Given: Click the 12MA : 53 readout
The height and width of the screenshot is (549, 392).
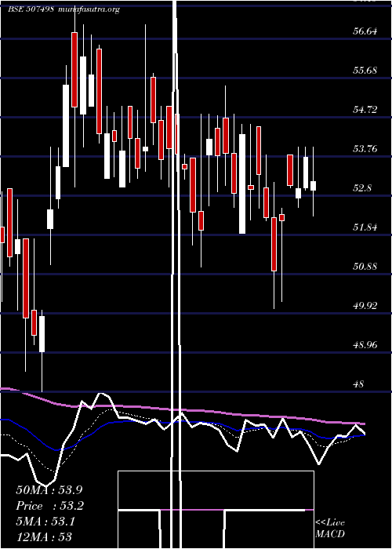Looking at the screenshot, I should pos(44,536).
